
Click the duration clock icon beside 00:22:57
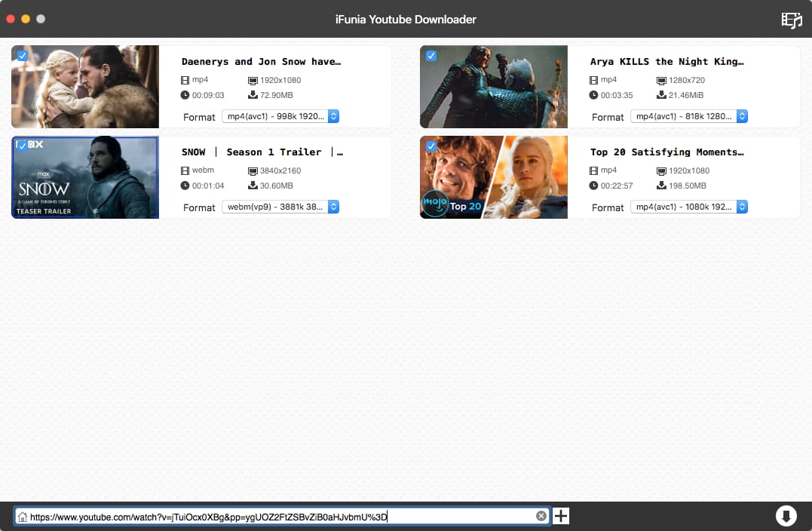click(593, 186)
